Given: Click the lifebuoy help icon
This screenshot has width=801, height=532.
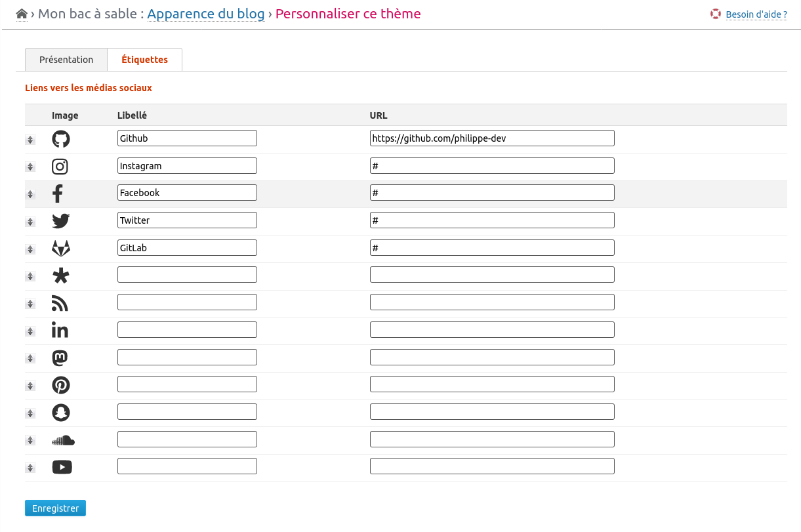Looking at the screenshot, I should coord(716,14).
